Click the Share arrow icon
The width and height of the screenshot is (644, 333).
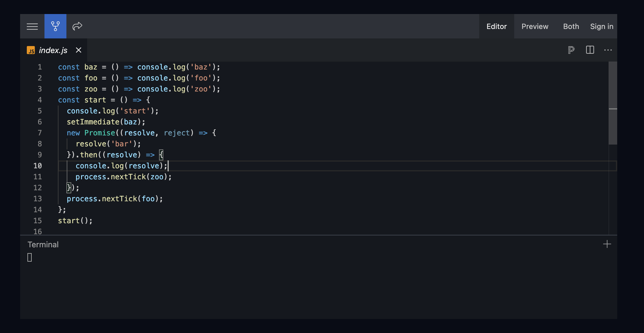[x=77, y=26]
